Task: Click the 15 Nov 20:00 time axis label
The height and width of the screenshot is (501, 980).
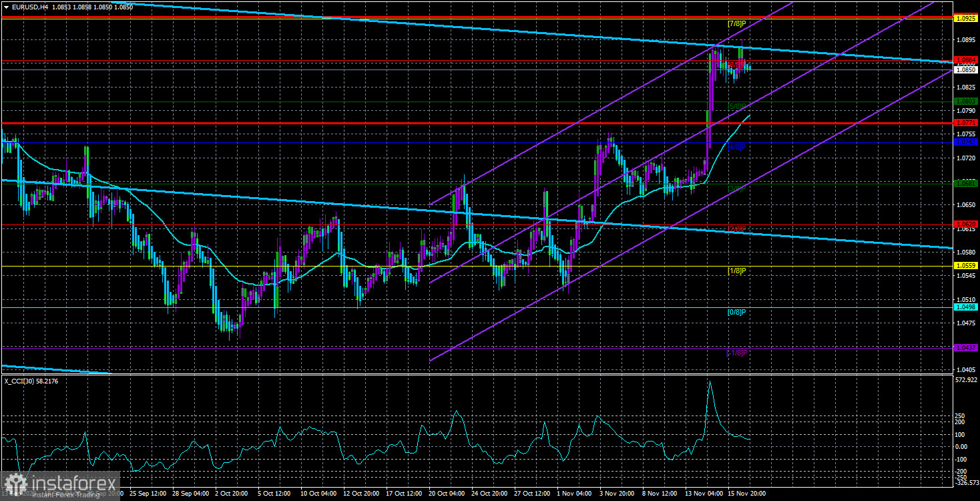Action: click(748, 494)
